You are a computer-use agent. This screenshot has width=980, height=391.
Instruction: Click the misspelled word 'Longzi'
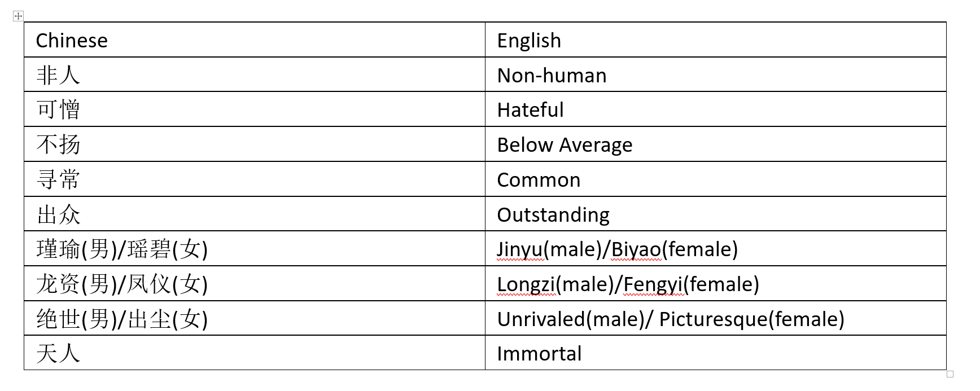(x=526, y=284)
